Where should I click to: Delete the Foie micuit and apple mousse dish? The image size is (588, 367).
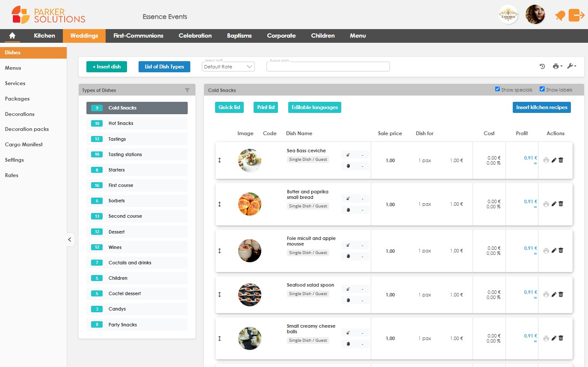pos(561,251)
